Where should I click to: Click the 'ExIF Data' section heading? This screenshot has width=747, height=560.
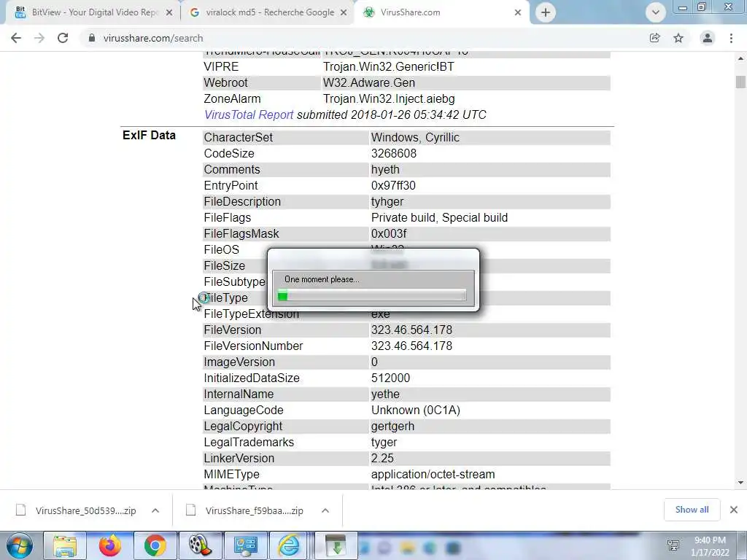149,135
